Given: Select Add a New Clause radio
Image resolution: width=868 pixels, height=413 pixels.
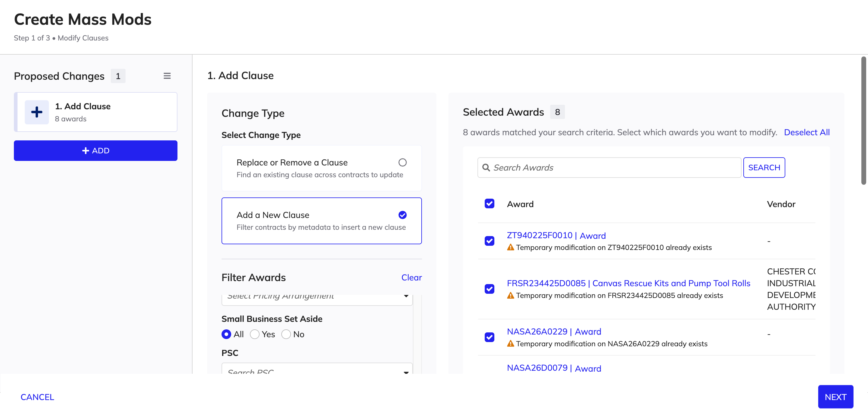Looking at the screenshot, I should click(402, 215).
